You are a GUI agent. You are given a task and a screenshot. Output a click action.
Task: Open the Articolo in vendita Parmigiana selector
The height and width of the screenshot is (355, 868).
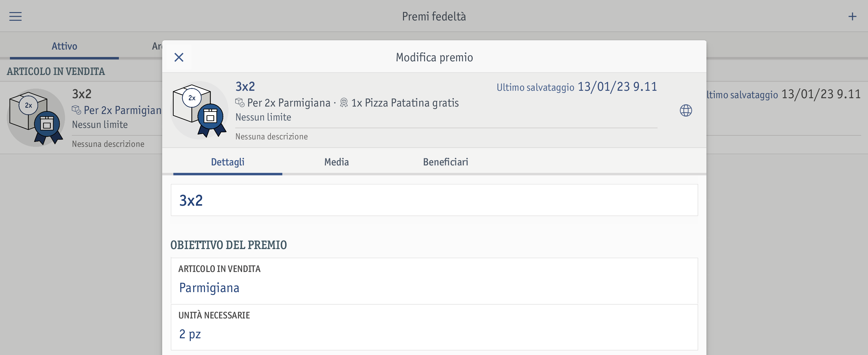pos(434,281)
